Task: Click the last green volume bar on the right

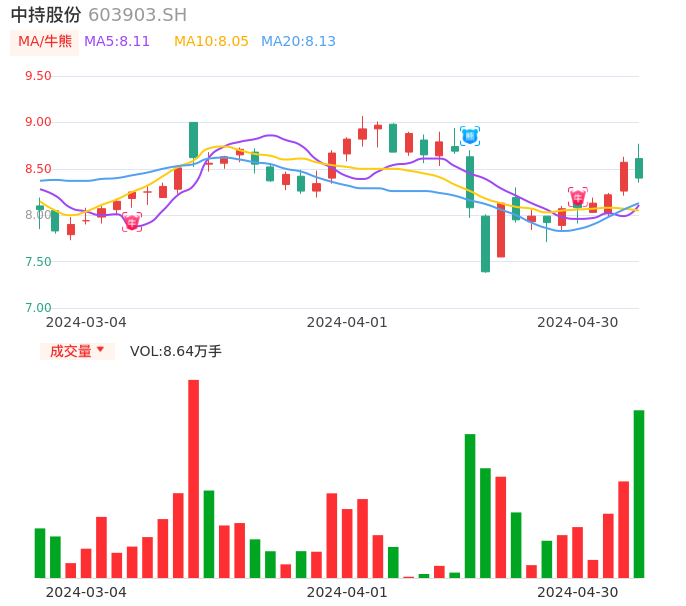Action: pyautogui.click(x=639, y=494)
